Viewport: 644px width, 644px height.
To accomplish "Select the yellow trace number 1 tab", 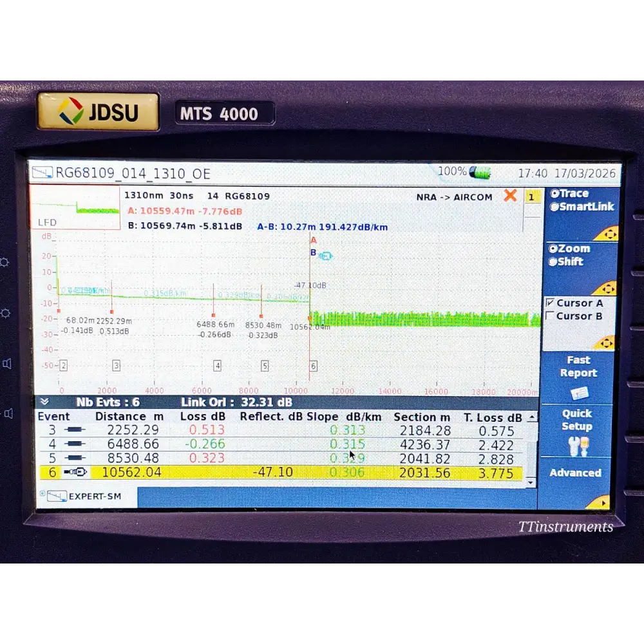I will click(x=531, y=197).
